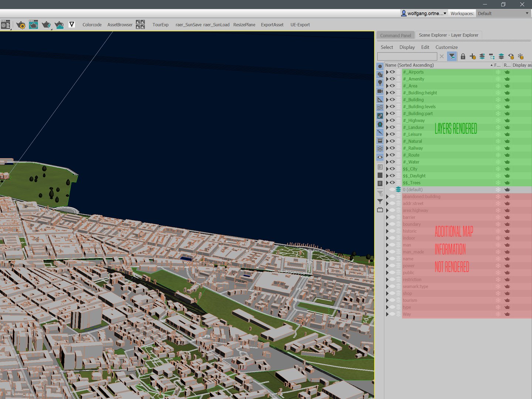Click the Render Production teapot icon

(46, 25)
